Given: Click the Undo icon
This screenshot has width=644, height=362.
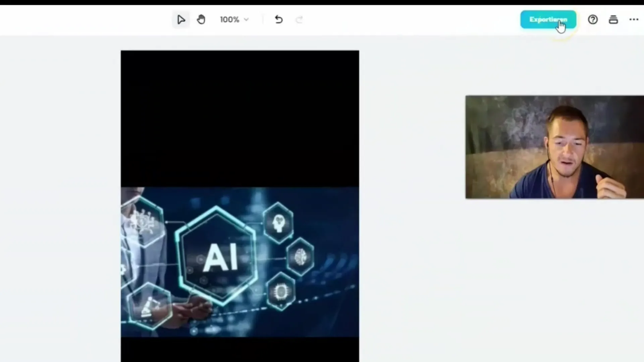Looking at the screenshot, I should pyautogui.click(x=278, y=19).
